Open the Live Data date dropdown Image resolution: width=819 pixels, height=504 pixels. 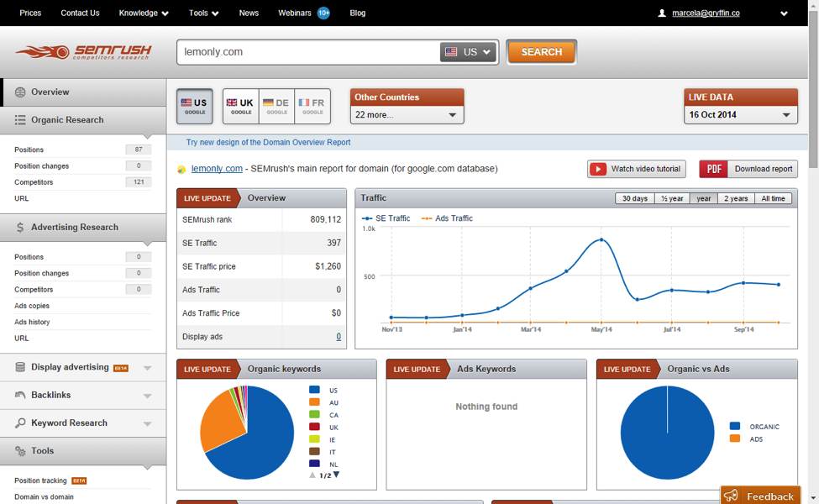click(x=741, y=115)
